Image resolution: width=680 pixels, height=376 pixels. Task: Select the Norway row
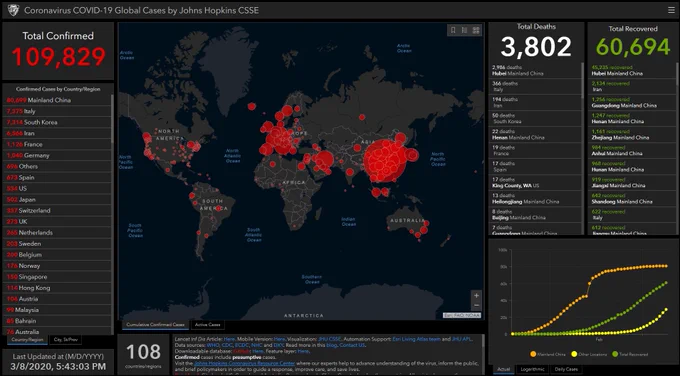(57, 266)
